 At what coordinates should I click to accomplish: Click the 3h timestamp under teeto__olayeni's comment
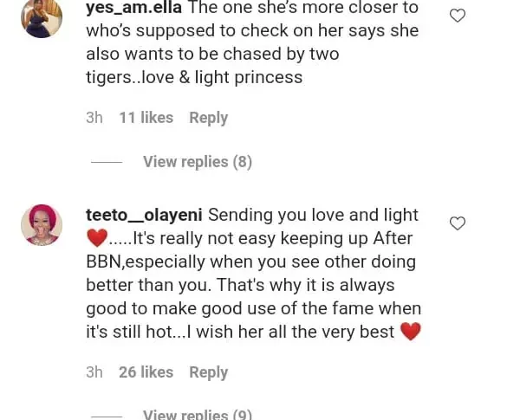tap(94, 372)
